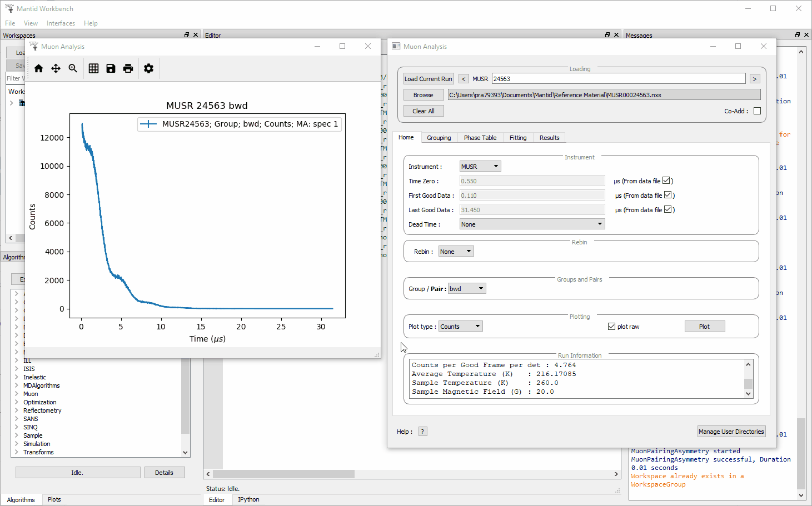The width and height of the screenshot is (812, 506).
Task: Print the MUSR plot
Action: (128, 68)
